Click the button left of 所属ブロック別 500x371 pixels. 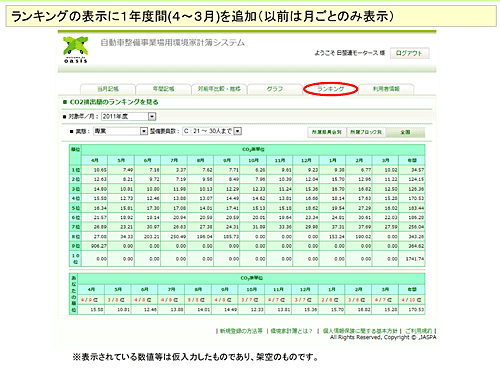pyautogui.click(x=327, y=132)
